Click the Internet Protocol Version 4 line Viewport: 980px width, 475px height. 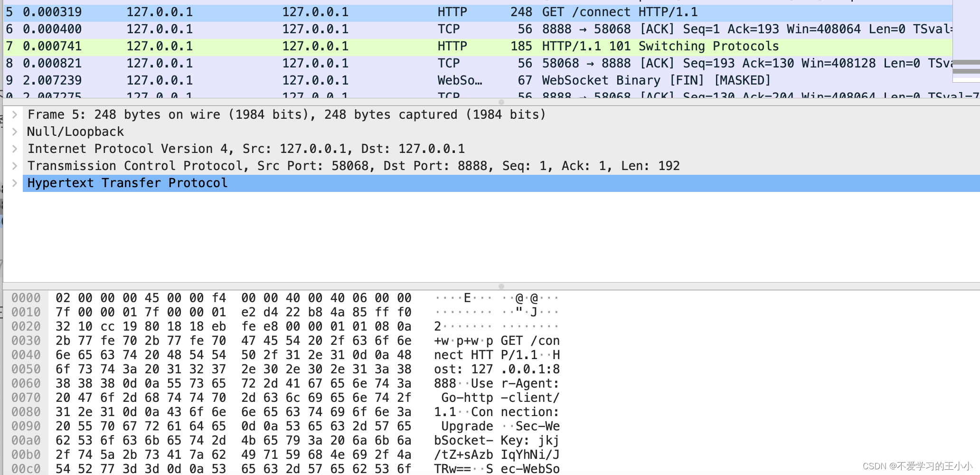point(246,149)
